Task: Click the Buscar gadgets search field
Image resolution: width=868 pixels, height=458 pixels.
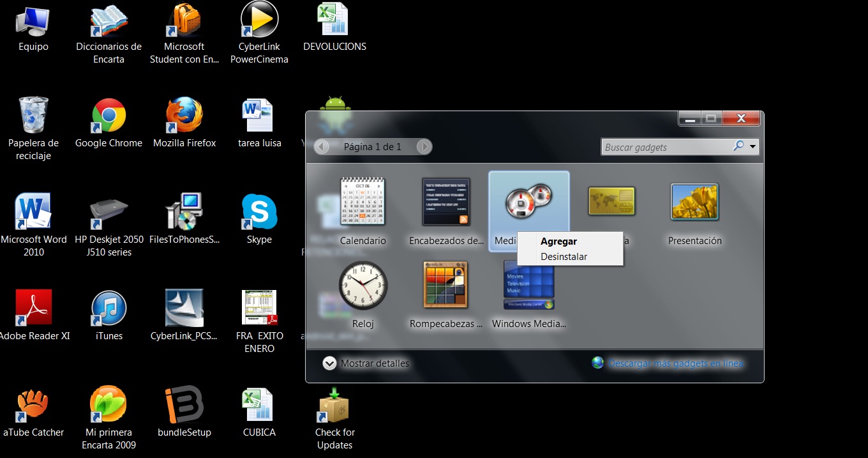Action: pos(667,147)
